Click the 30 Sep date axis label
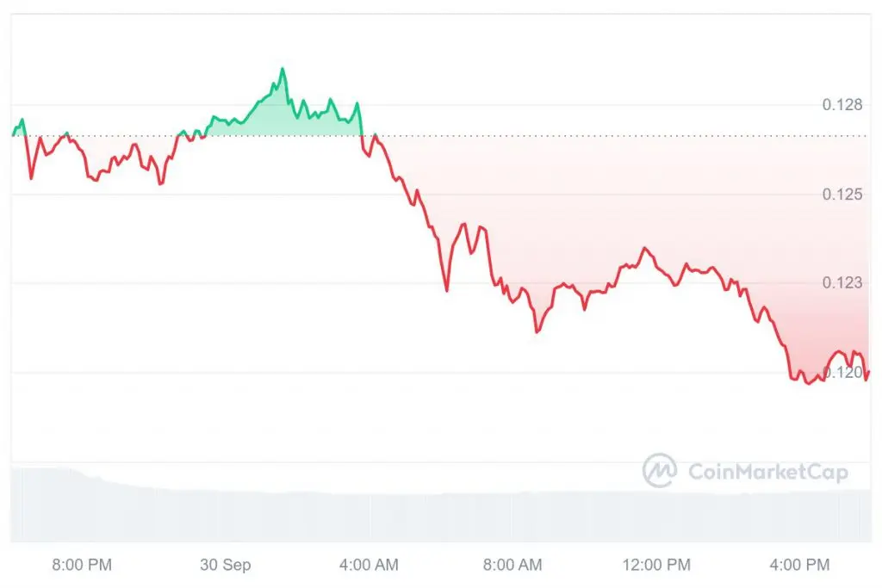Image resolution: width=882 pixels, height=588 pixels. 225,565
